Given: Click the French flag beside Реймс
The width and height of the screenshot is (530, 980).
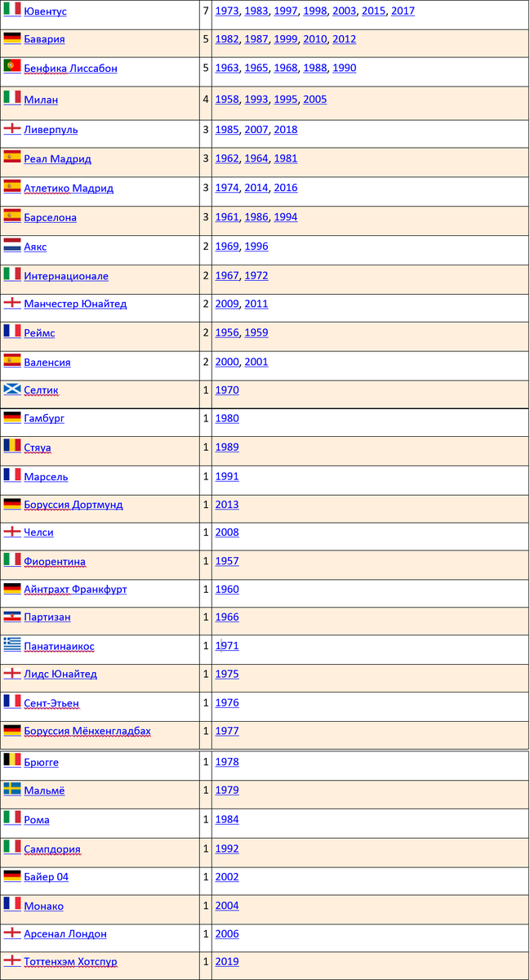Looking at the screenshot, I should point(12,332).
